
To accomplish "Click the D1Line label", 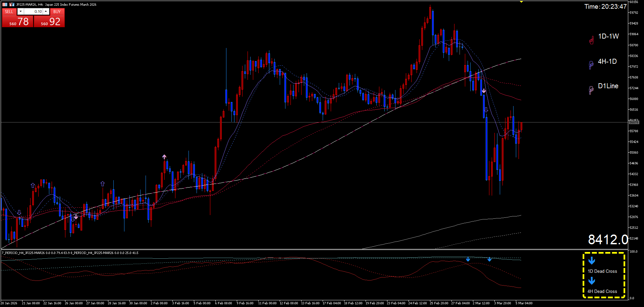I will pos(608,86).
